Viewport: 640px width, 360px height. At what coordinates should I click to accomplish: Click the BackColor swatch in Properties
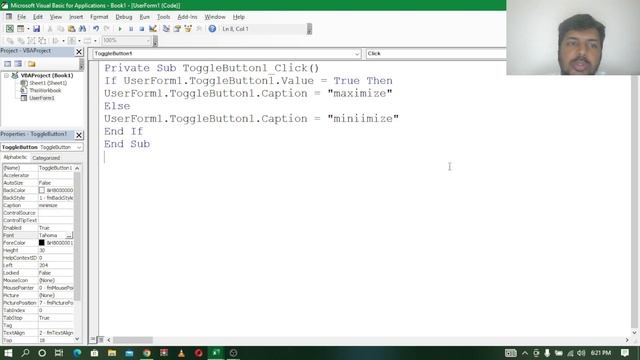click(x=42, y=190)
